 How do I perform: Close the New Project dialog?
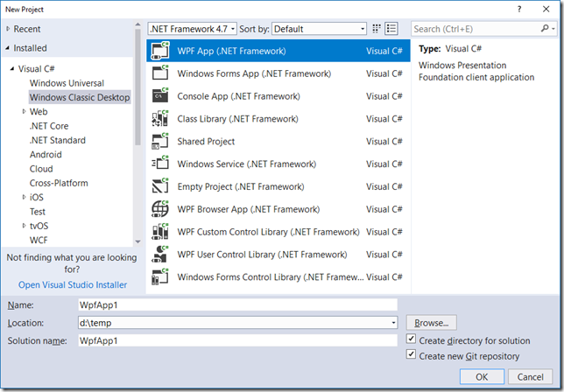point(546,10)
